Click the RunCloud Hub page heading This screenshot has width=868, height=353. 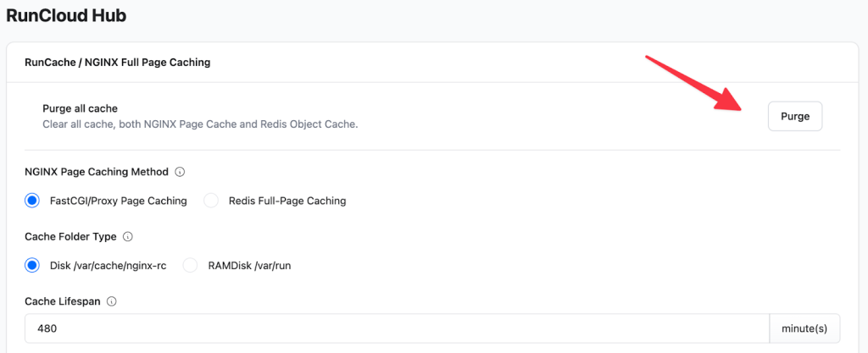pos(66,14)
